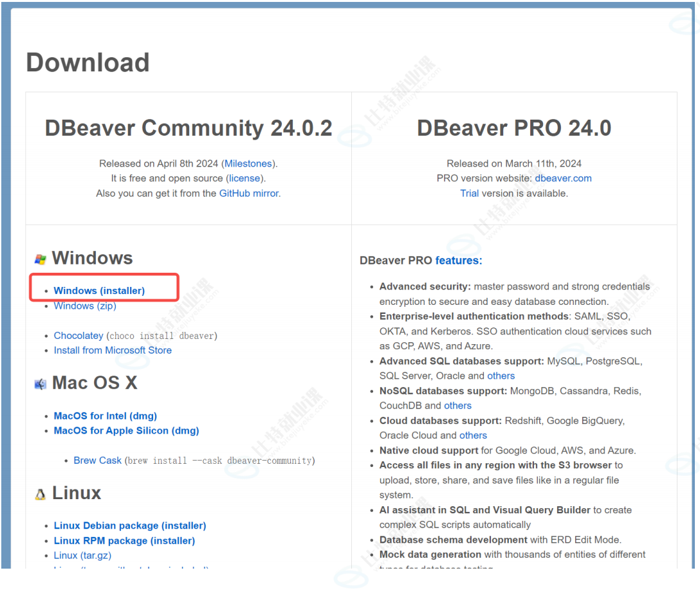This screenshot has width=700, height=595.
Task: Click the Linux penguin icon
Action: [x=40, y=494]
